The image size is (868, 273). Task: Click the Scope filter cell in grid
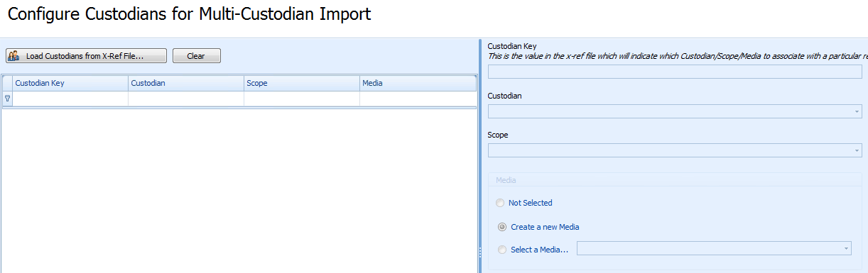pyautogui.click(x=302, y=99)
